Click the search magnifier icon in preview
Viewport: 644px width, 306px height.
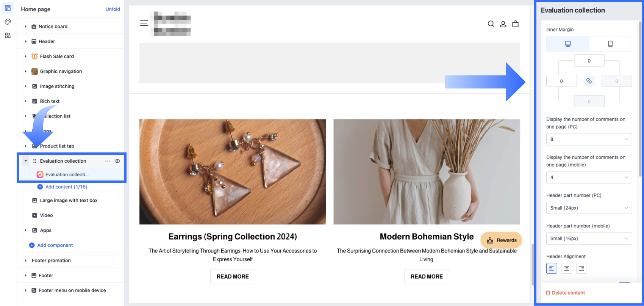tap(491, 24)
